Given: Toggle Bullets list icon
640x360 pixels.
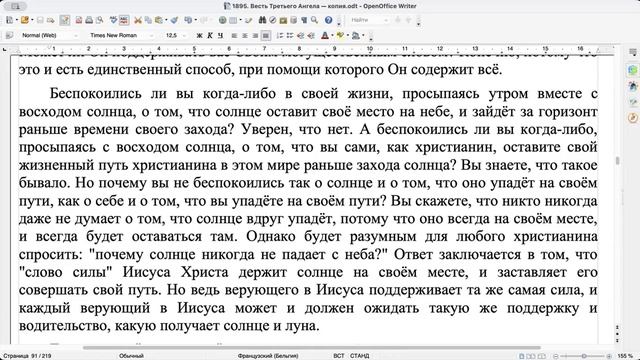Looking at the screenshot, I should (290, 36).
